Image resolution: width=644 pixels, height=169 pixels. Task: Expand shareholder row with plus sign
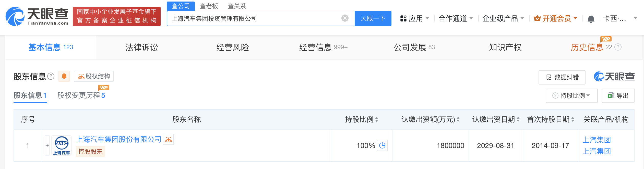[47, 145]
